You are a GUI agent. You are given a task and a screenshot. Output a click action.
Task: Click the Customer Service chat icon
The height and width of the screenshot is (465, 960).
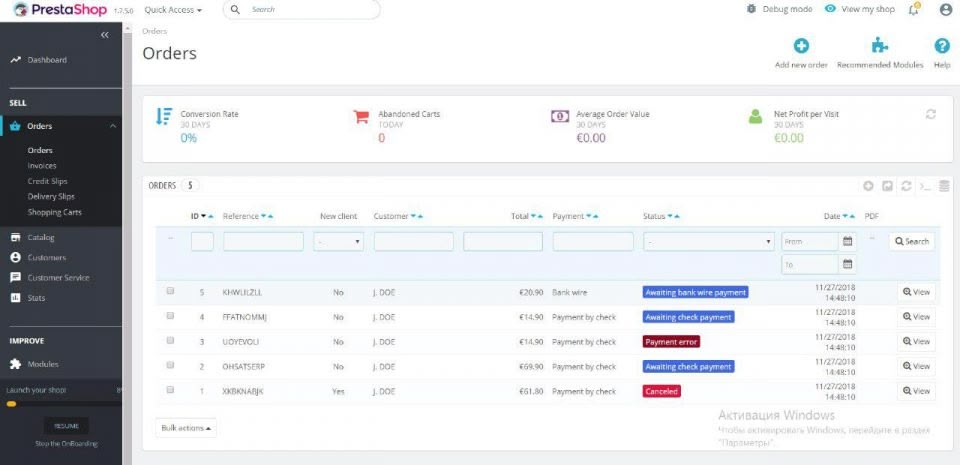[x=15, y=277]
